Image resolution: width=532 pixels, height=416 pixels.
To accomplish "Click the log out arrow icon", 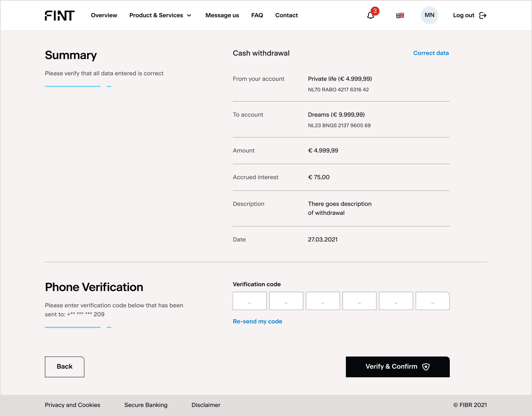I will (x=482, y=15).
